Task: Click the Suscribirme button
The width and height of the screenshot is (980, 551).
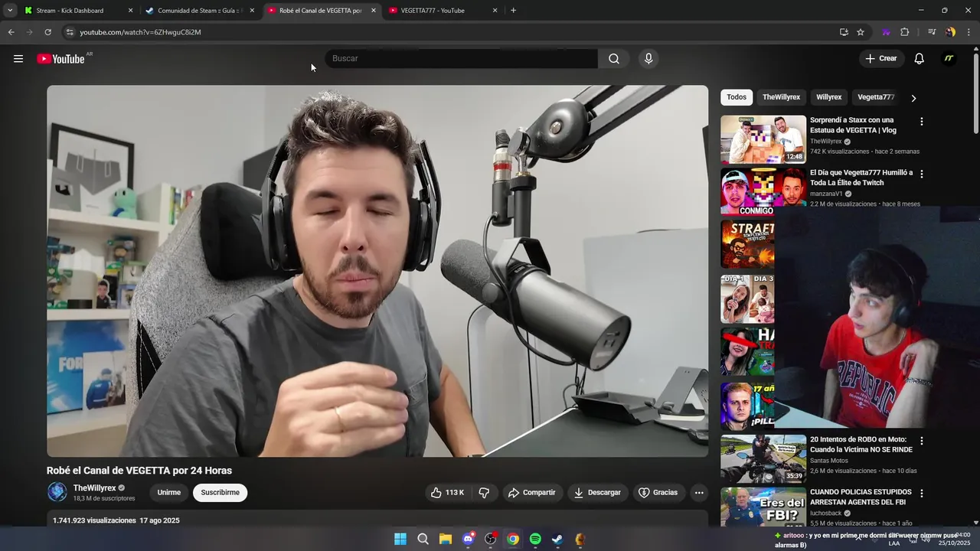Action: 220,493
